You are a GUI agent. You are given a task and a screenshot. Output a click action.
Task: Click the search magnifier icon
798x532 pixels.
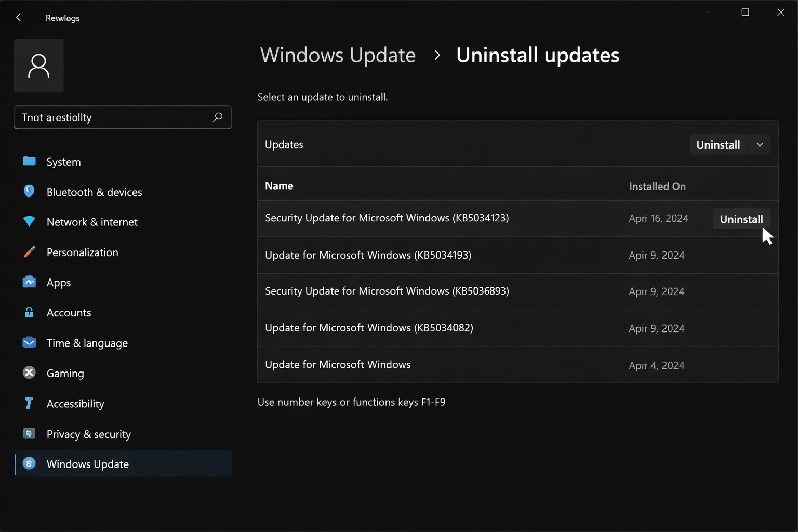218,117
